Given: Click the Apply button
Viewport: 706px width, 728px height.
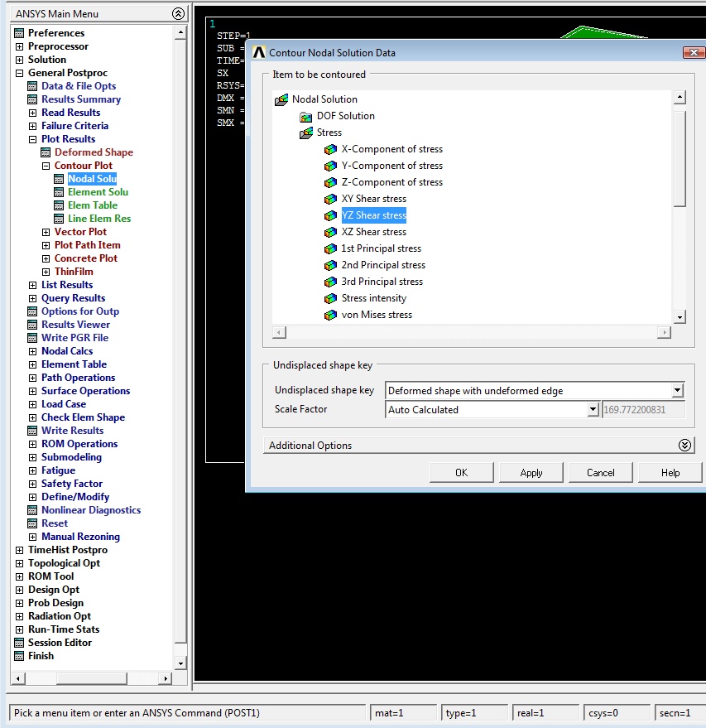Looking at the screenshot, I should (531, 473).
